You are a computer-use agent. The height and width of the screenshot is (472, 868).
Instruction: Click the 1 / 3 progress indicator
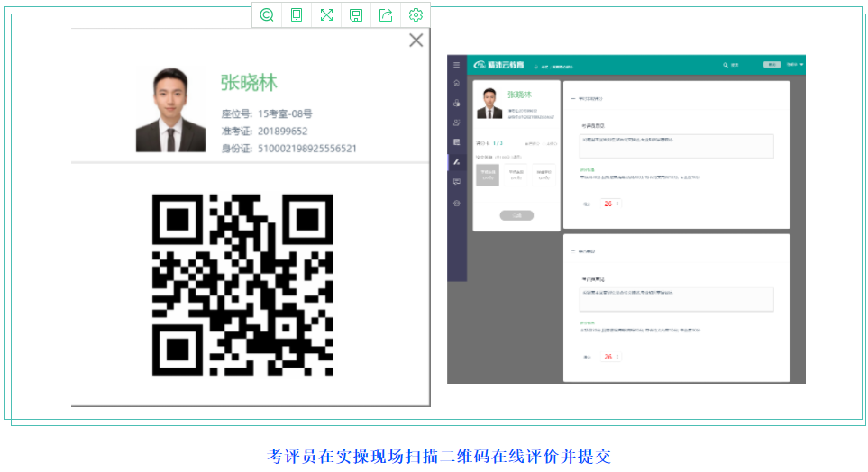point(498,143)
